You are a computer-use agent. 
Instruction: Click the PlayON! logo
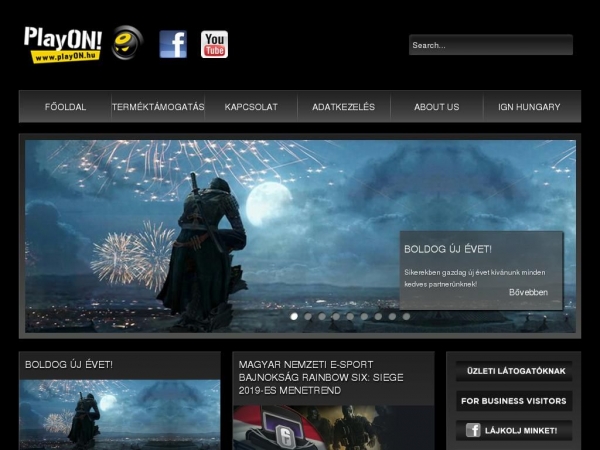[63, 44]
